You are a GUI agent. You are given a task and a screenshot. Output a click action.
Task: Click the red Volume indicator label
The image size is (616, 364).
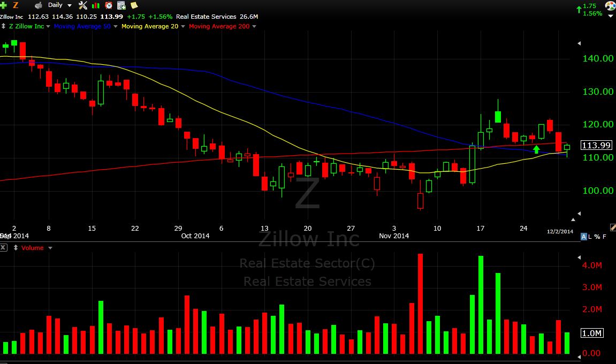32,248
